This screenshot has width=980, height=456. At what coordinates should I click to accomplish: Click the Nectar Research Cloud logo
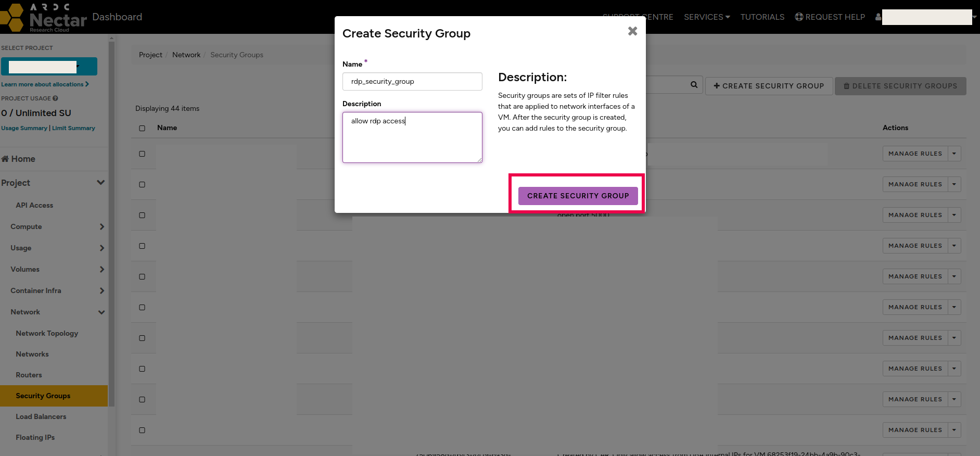pos(44,17)
